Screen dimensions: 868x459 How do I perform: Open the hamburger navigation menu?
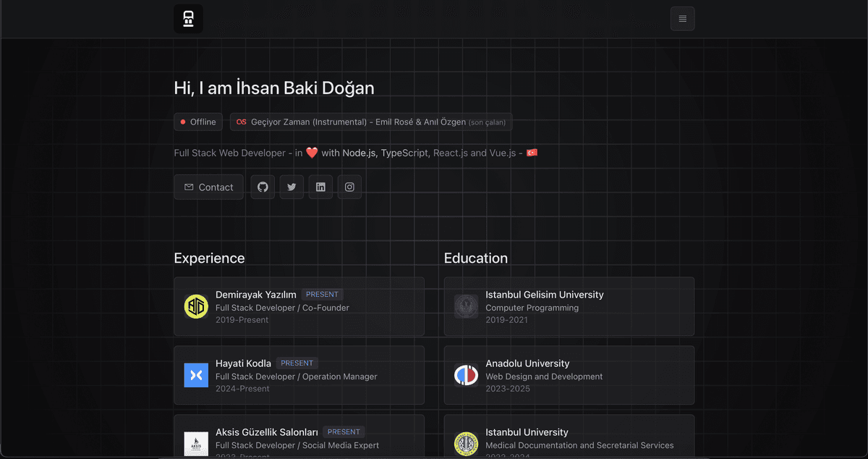[682, 19]
